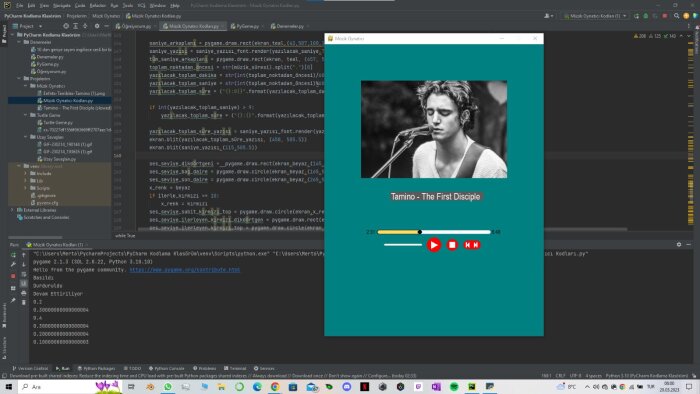Skip to the next track in the player
The width and height of the screenshot is (700, 394).
(x=476, y=245)
